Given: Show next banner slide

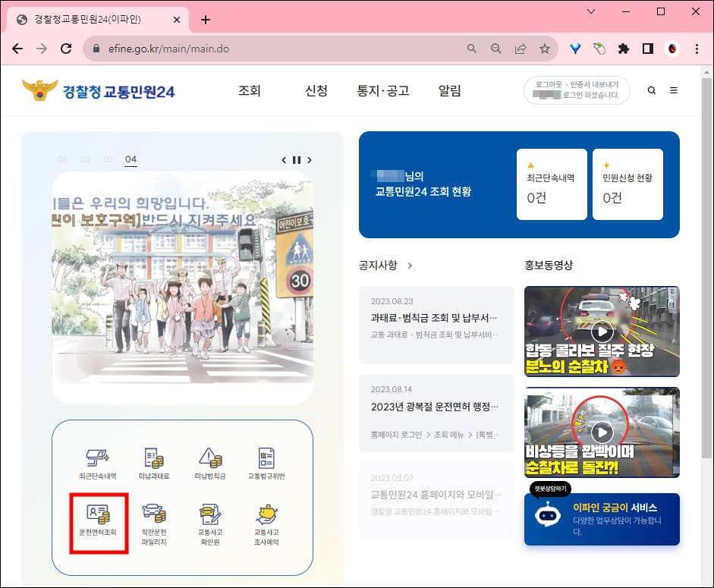Looking at the screenshot, I should (x=310, y=160).
